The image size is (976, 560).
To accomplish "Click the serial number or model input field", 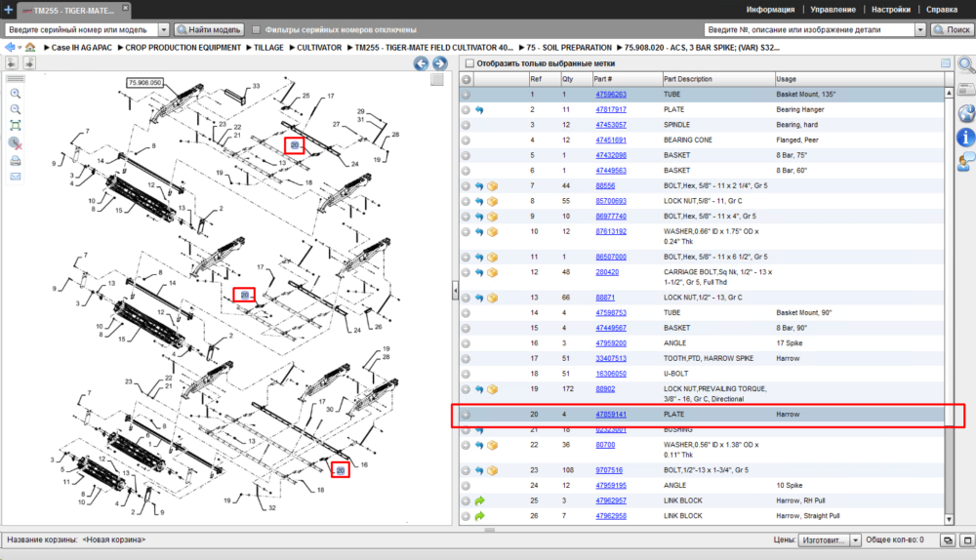I will (82, 29).
